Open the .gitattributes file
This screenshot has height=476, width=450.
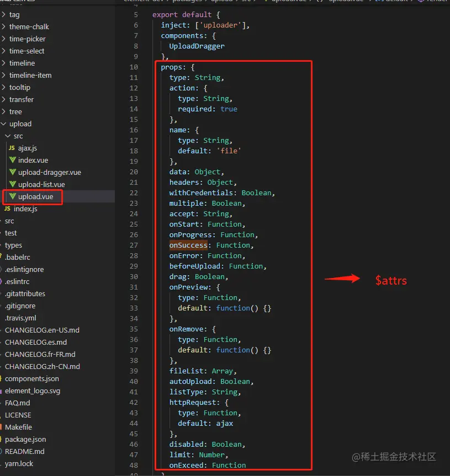click(25, 294)
